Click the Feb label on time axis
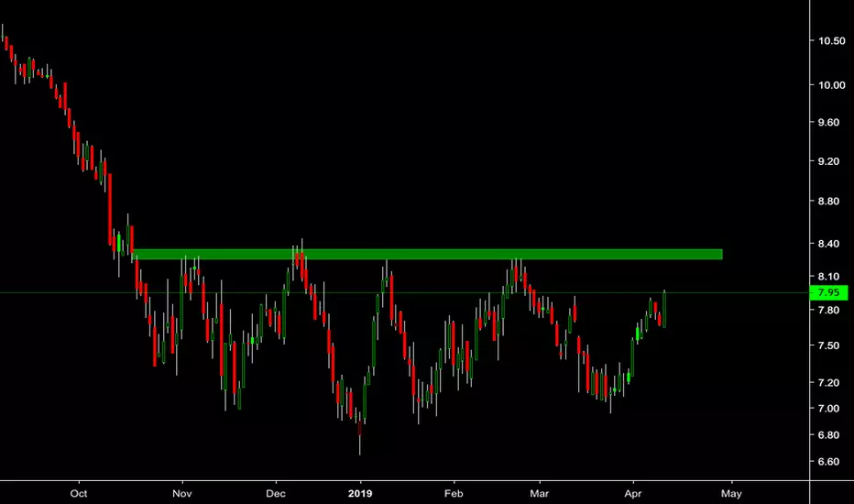The width and height of the screenshot is (854, 504). 454,494
